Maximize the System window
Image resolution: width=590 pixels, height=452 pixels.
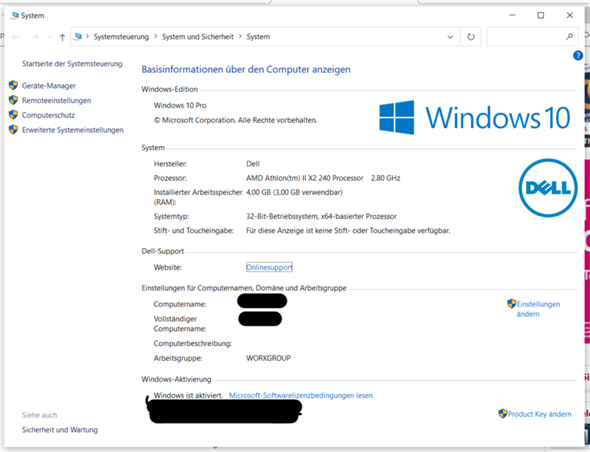[541, 15]
